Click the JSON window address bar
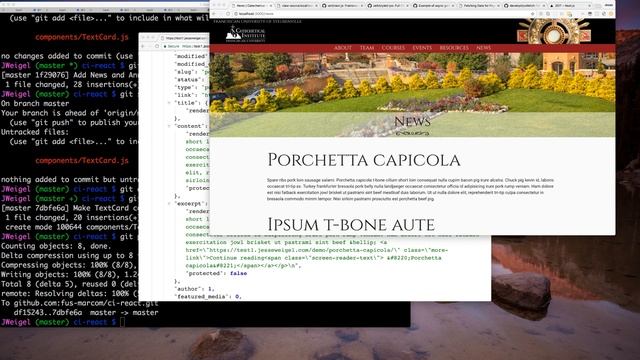Image resolution: width=640 pixels, height=360 pixels. (x=186, y=46)
